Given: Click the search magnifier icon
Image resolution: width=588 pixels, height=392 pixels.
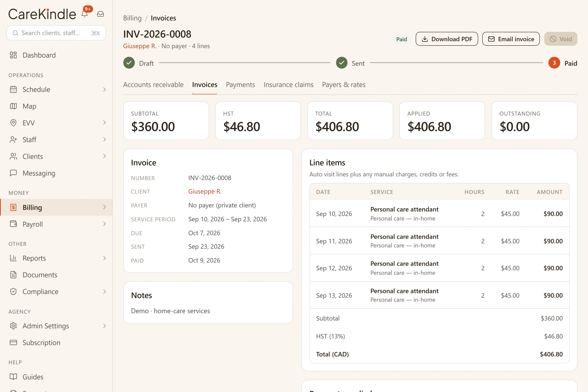Looking at the screenshot, I should [x=15, y=33].
